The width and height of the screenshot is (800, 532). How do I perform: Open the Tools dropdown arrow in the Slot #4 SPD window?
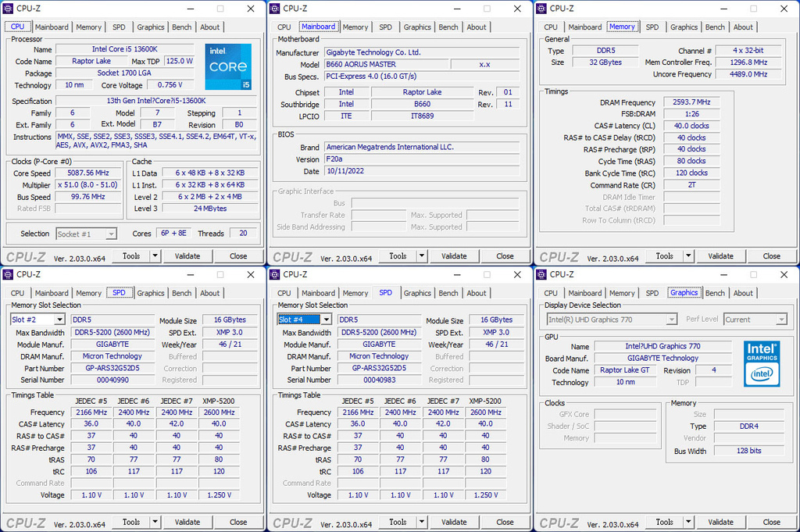(x=422, y=522)
